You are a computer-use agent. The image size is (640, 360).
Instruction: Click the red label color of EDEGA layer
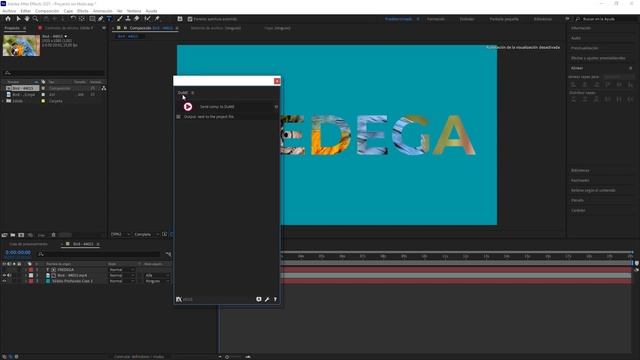tap(31, 270)
